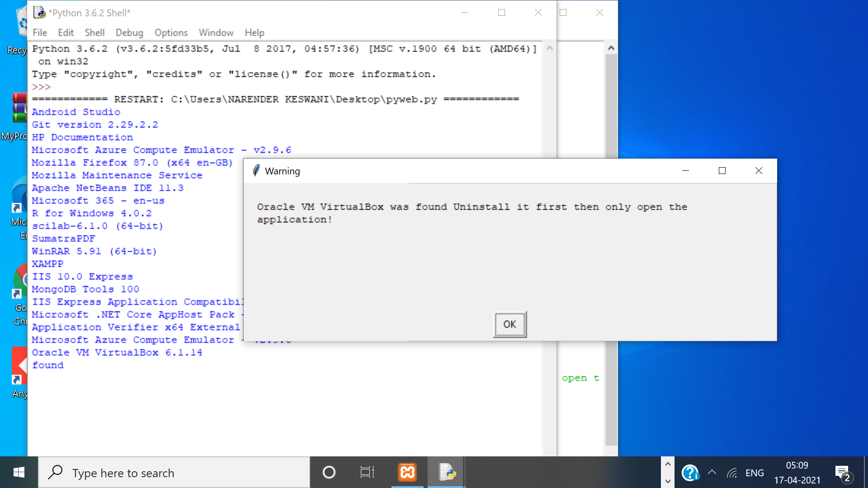Open Cortana circle icon

pyautogui.click(x=329, y=473)
